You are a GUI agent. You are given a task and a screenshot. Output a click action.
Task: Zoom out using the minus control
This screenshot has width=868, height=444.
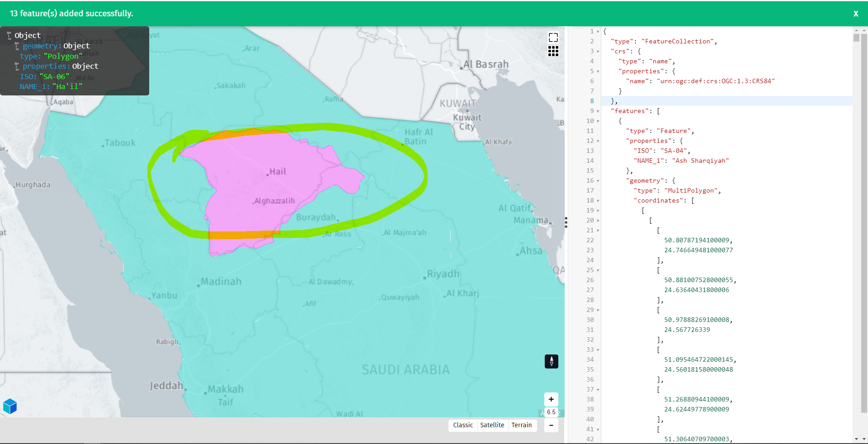(x=551, y=425)
